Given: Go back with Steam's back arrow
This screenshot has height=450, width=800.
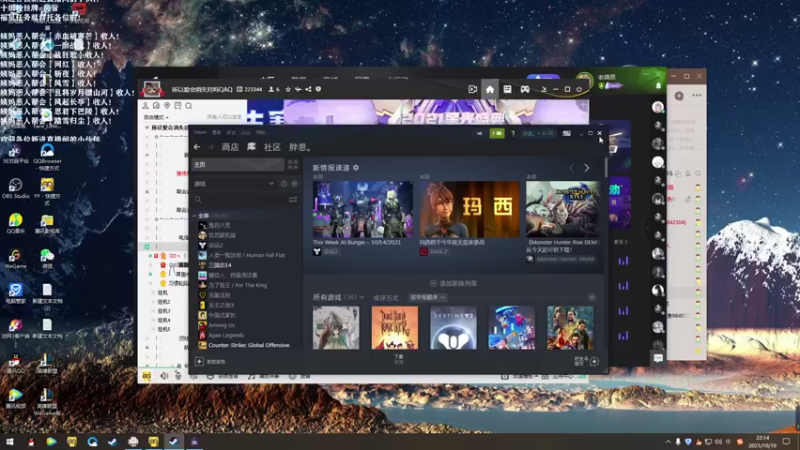Looking at the screenshot, I should coord(197,147).
